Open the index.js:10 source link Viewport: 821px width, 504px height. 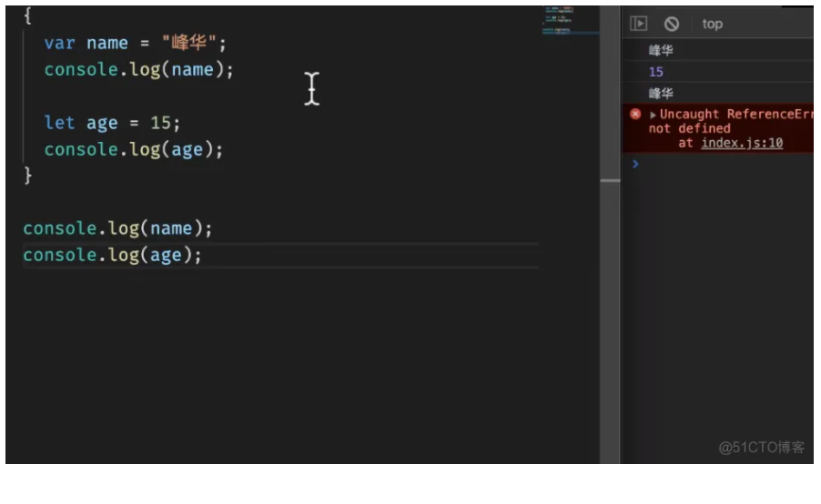point(742,143)
